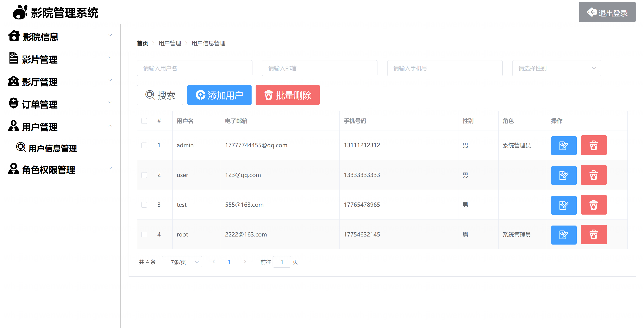This screenshot has height=328, width=644.
Task: Open the 7条/页 page size dropdown
Action: (182, 262)
